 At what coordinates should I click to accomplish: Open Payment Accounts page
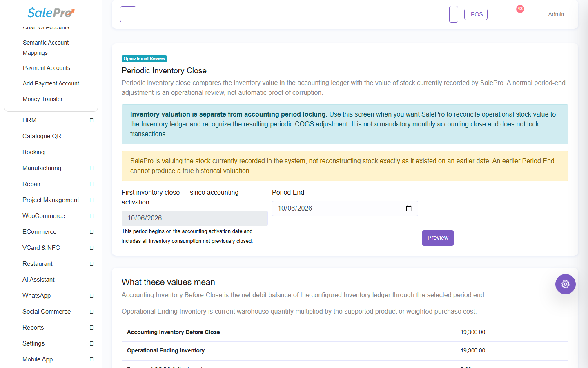(47, 68)
